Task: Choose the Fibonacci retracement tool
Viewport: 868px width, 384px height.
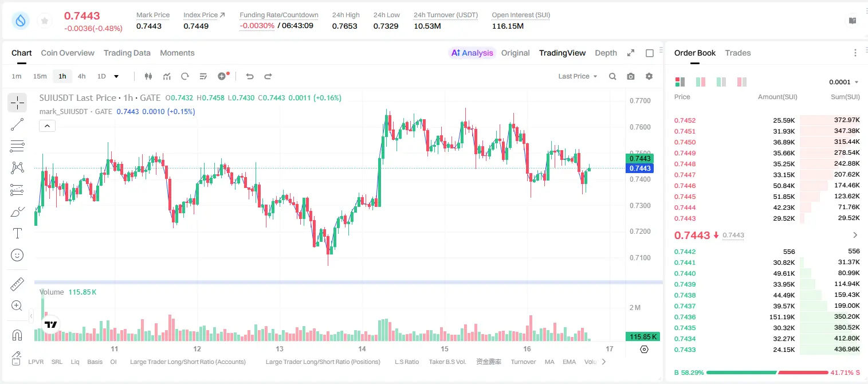Action: 17,146
